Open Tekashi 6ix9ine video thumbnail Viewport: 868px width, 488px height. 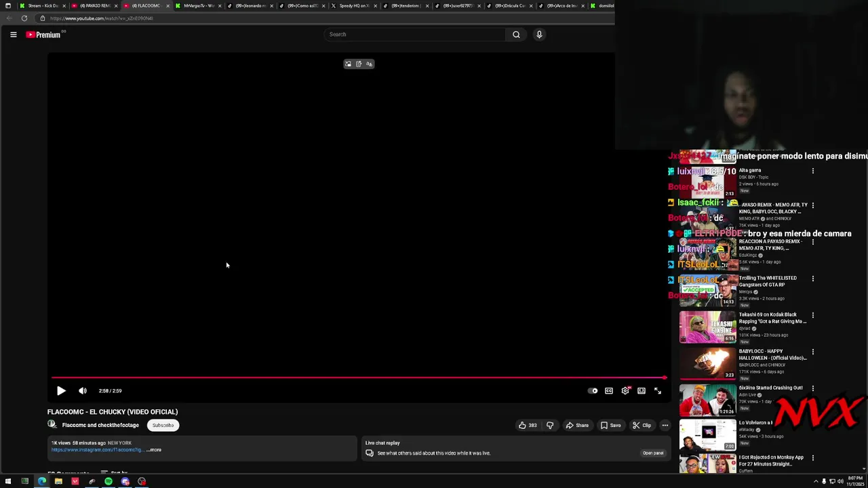click(708, 327)
